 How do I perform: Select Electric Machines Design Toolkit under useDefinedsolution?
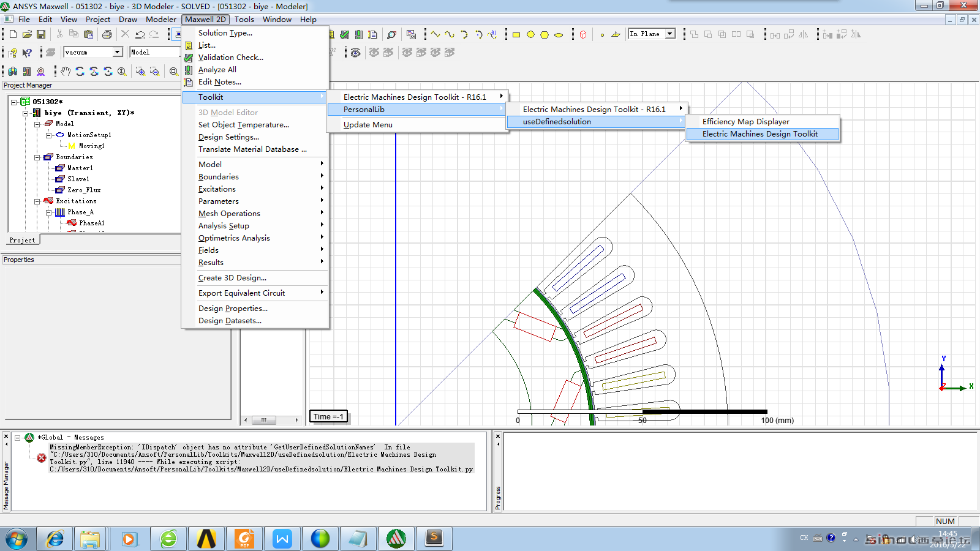click(763, 134)
